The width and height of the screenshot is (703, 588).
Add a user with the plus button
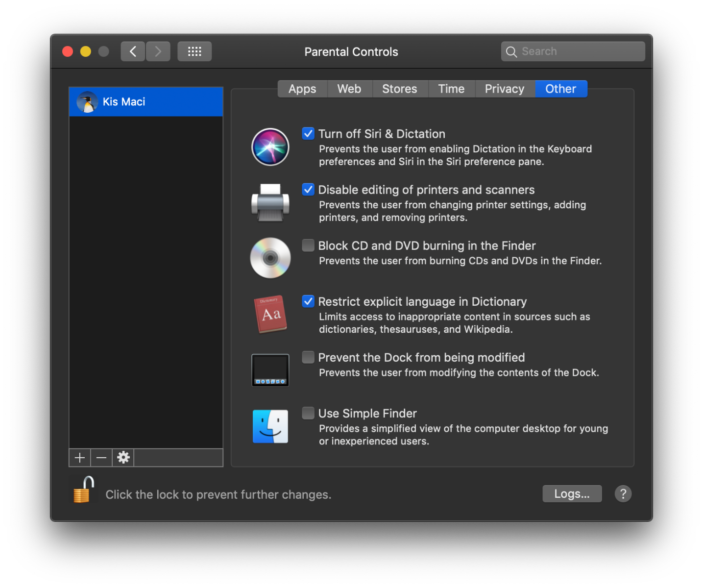[80, 458]
